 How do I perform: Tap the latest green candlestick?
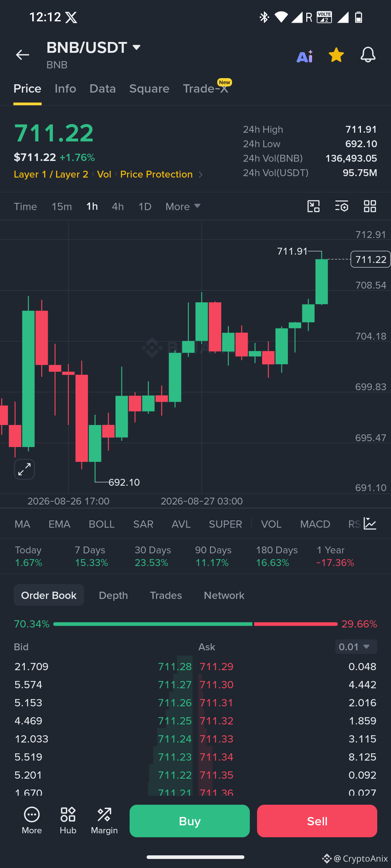(x=321, y=282)
